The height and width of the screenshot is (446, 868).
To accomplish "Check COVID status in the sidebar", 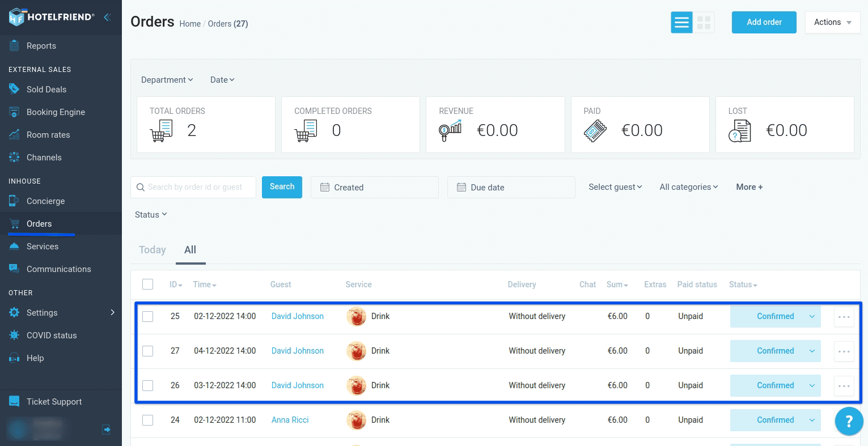I will click(52, 335).
